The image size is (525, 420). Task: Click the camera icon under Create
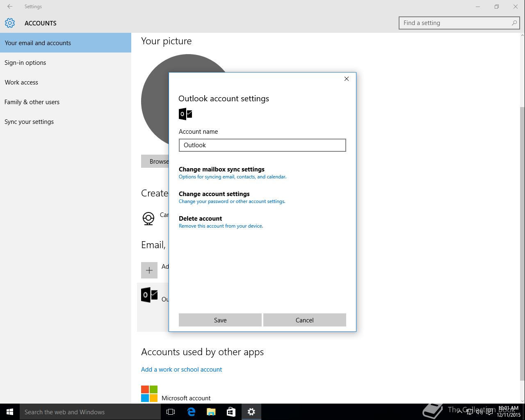pyautogui.click(x=148, y=218)
